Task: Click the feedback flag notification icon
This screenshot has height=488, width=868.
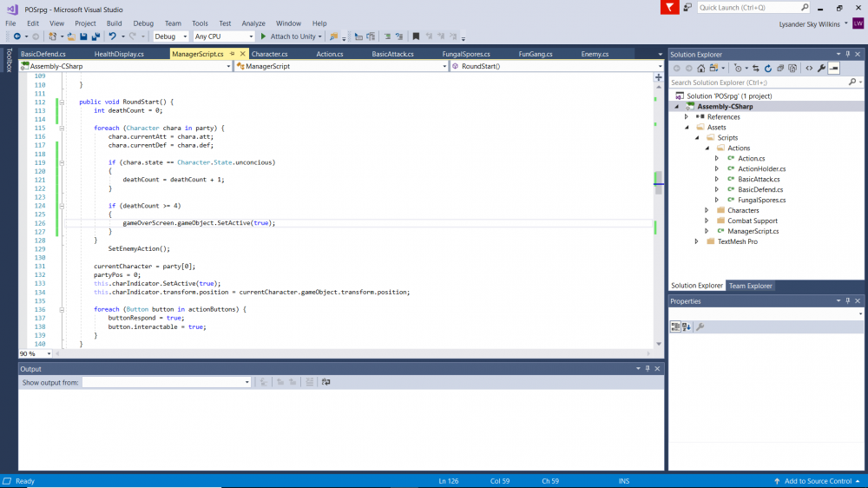Action: (x=669, y=8)
